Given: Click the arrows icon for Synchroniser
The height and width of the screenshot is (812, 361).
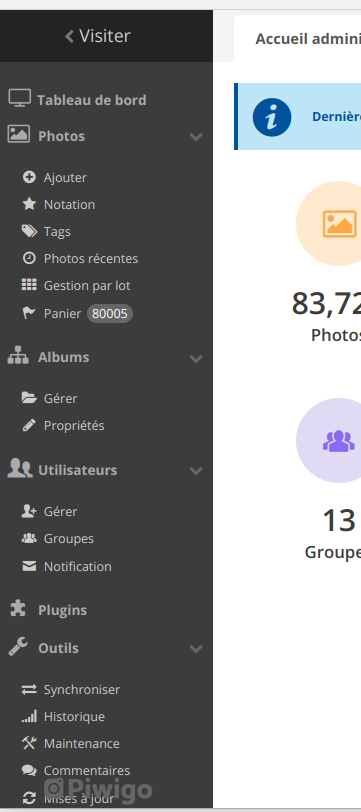Looking at the screenshot, I should 29,689.
